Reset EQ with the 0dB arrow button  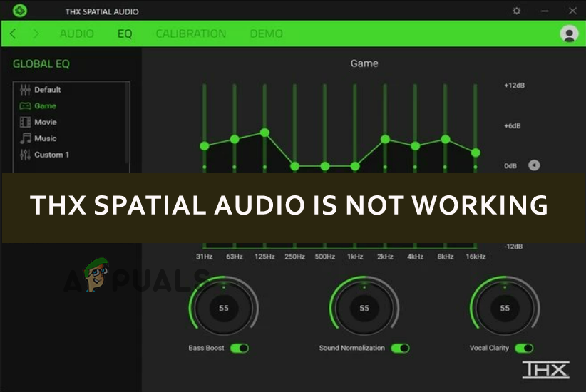534,165
